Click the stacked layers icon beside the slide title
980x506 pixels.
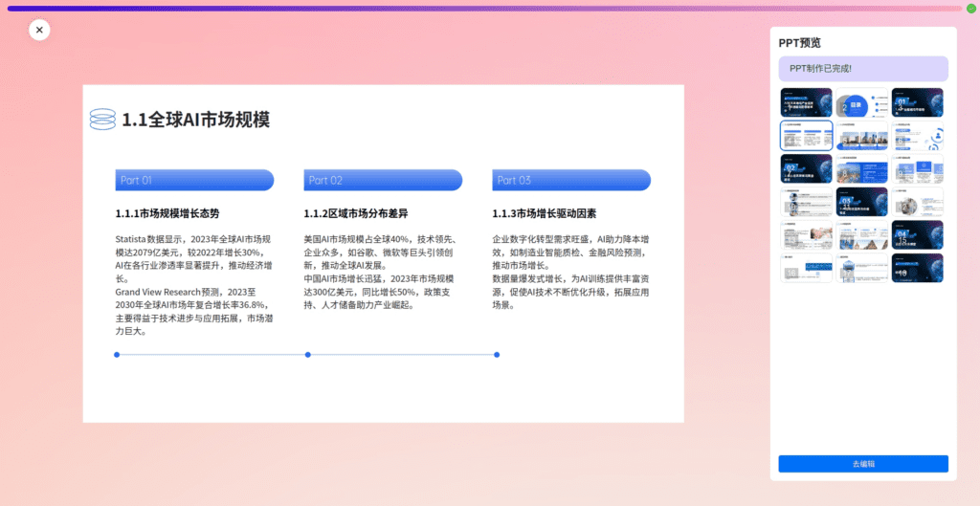pyautogui.click(x=102, y=119)
